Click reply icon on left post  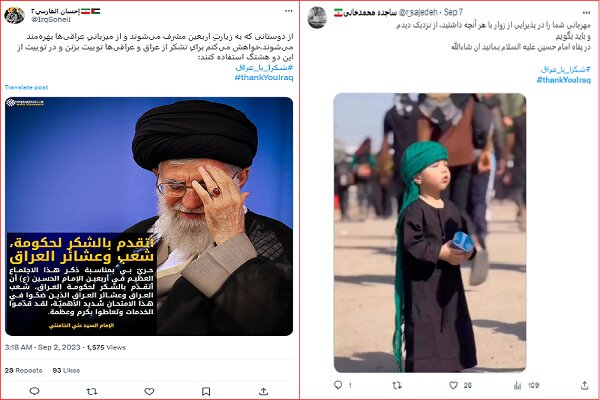pyautogui.click(x=34, y=391)
